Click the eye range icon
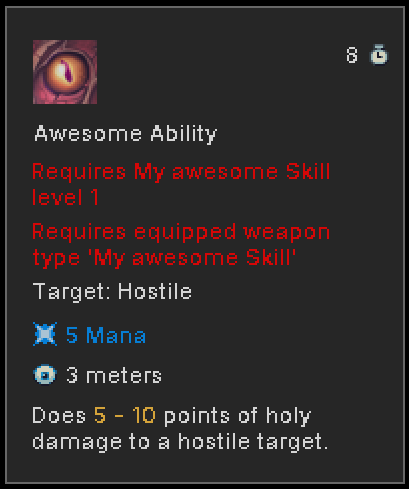 pos(45,374)
